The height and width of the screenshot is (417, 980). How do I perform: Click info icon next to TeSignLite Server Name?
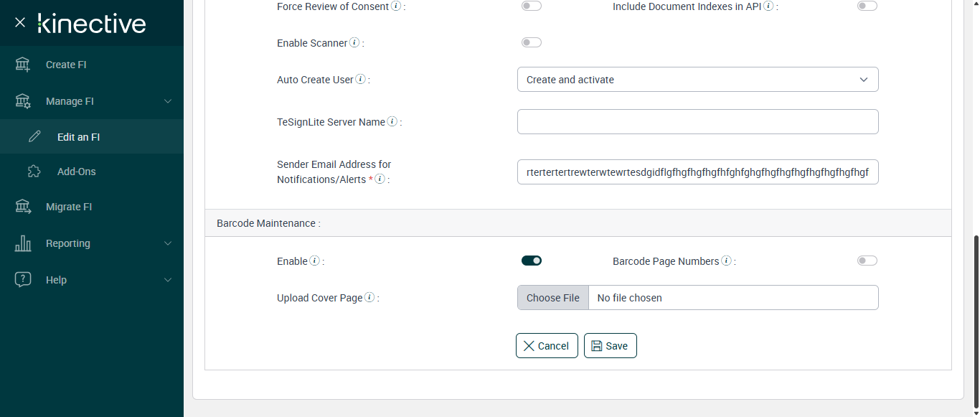392,122
